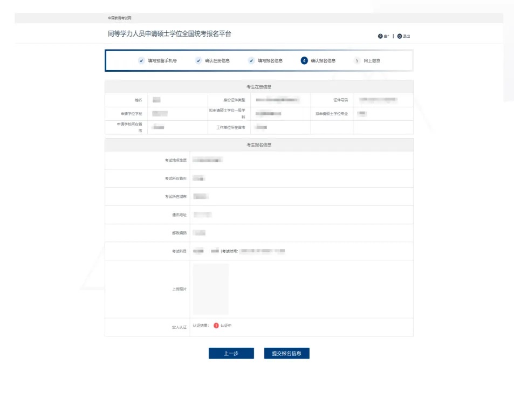This screenshot has width=514, height=420.
Task: Go to the 填写报名信息 step
Action: tap(270, 61)
